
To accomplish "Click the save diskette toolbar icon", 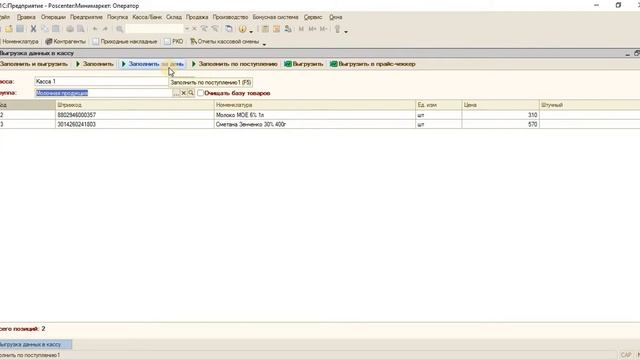I will click(20, 29).
